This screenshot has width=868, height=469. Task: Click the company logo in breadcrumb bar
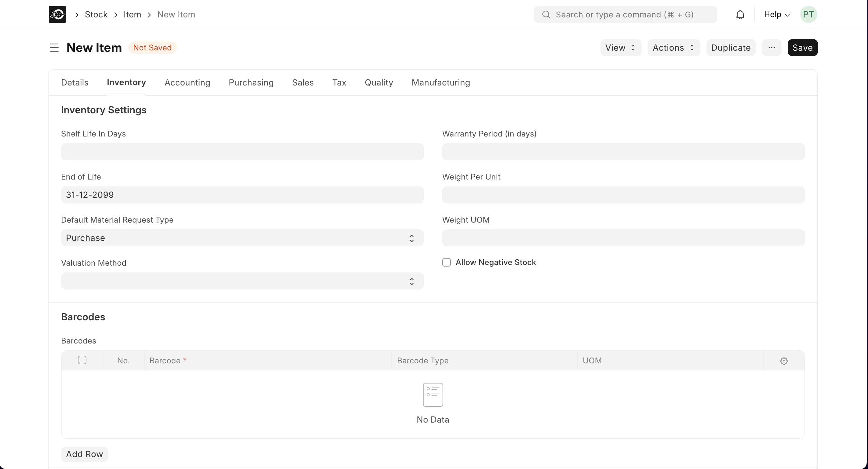coord(57,14)
